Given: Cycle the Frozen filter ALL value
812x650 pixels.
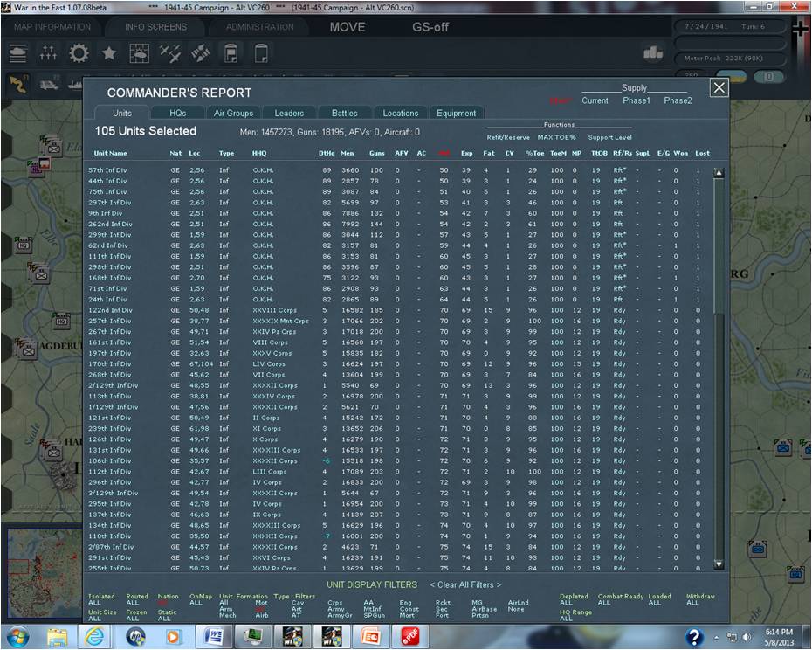Looking at the screenshot, I should (132, 619).
